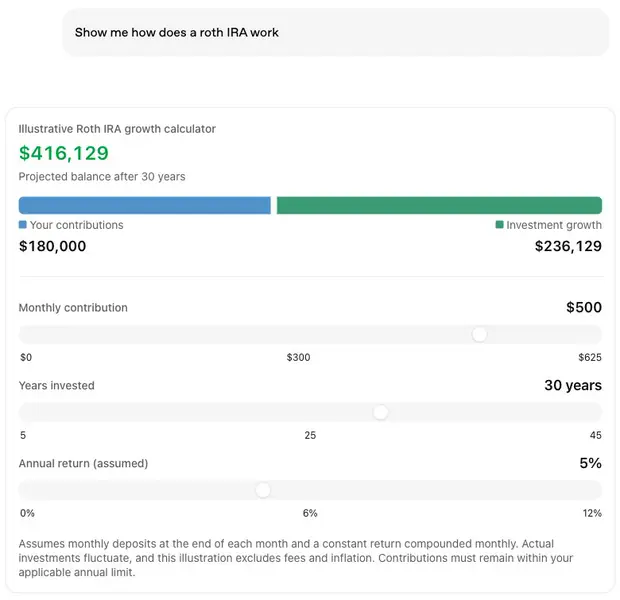Click the 'Annual return (assumed)' label
620x600 pixels.
coord(83,464)
